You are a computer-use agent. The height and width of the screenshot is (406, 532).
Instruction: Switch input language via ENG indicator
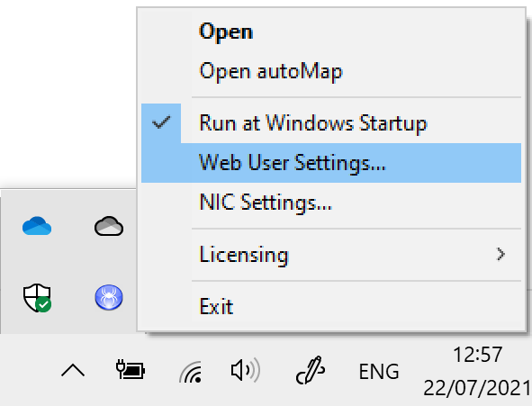(x=379, y=372)
